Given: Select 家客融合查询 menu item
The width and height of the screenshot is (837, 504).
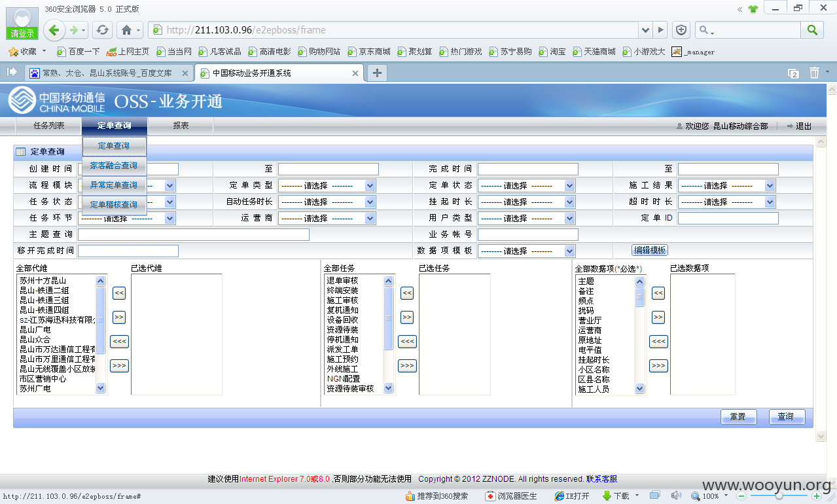Looking at the screenshot, I should [114, 166].
